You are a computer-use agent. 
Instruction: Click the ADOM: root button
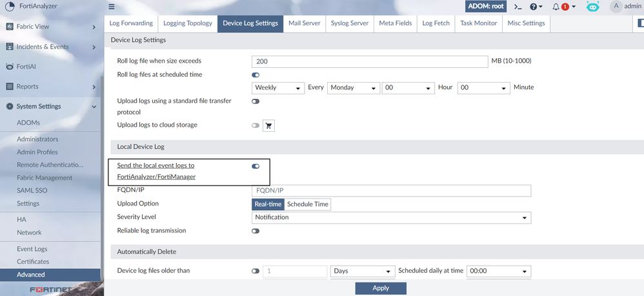point(486,6)
